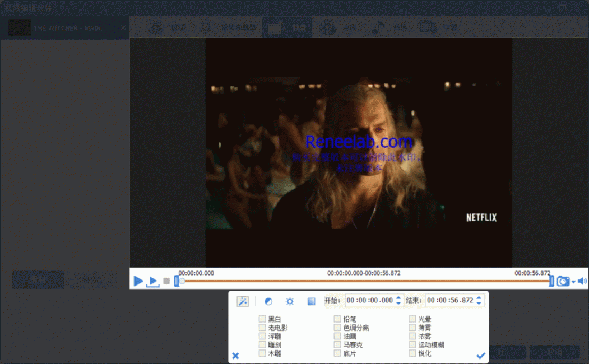This screenshot has width=589, height=364.
Task: Click the 00:00:00.000 start time label
Action: tap(196, 273)
